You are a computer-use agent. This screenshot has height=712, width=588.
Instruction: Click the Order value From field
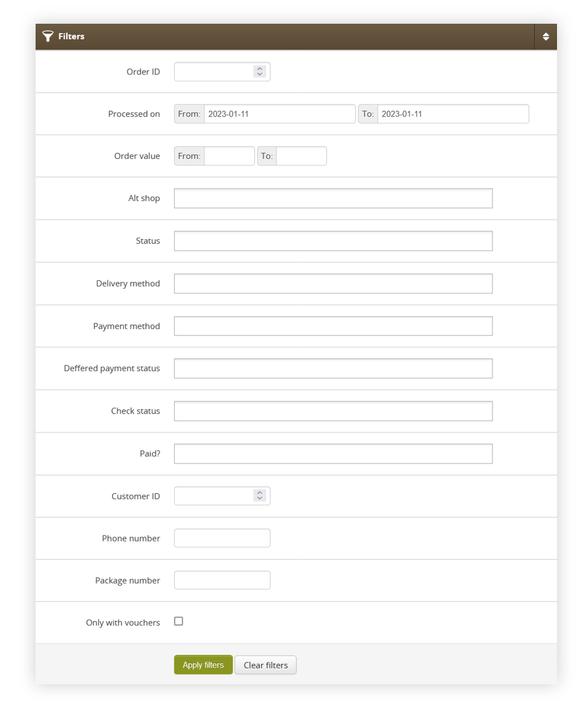point(229,156)
